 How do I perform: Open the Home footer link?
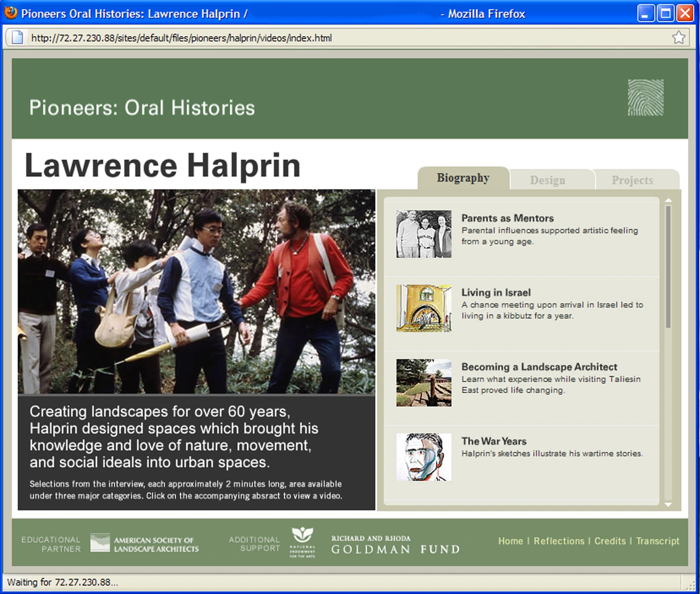coord(510,541)
